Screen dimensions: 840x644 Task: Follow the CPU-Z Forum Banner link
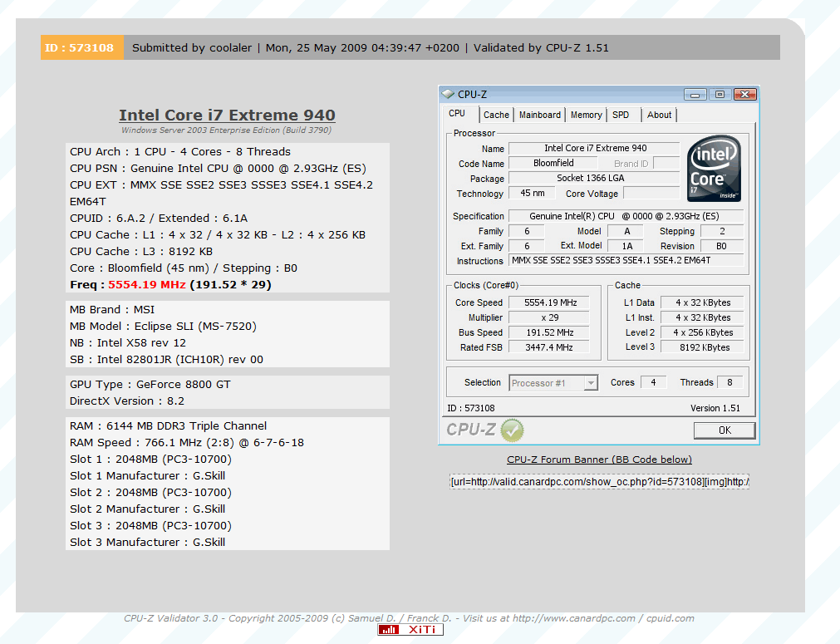point(599,460)
